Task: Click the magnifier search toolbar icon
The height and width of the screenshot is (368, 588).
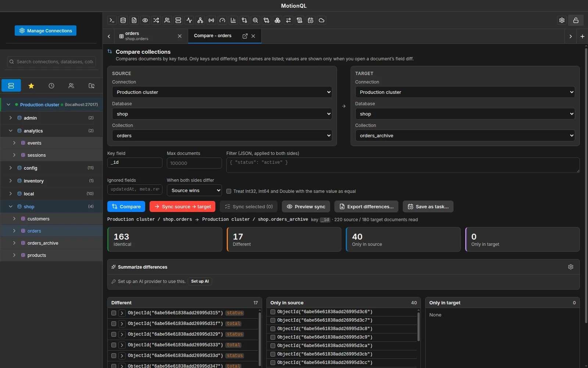Action: [255, 20]
